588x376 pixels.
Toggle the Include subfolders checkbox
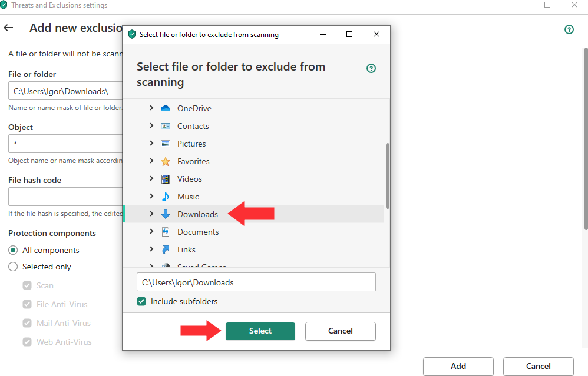tap(141, 301)
